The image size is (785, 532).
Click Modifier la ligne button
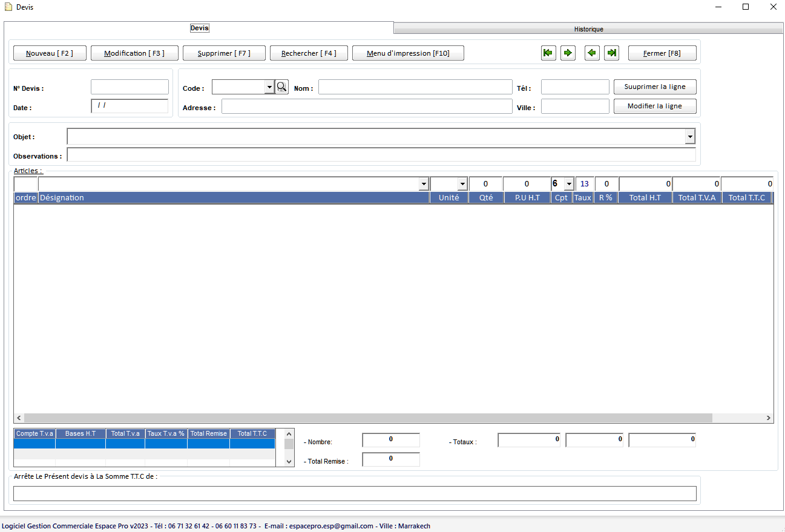(655, 107)
